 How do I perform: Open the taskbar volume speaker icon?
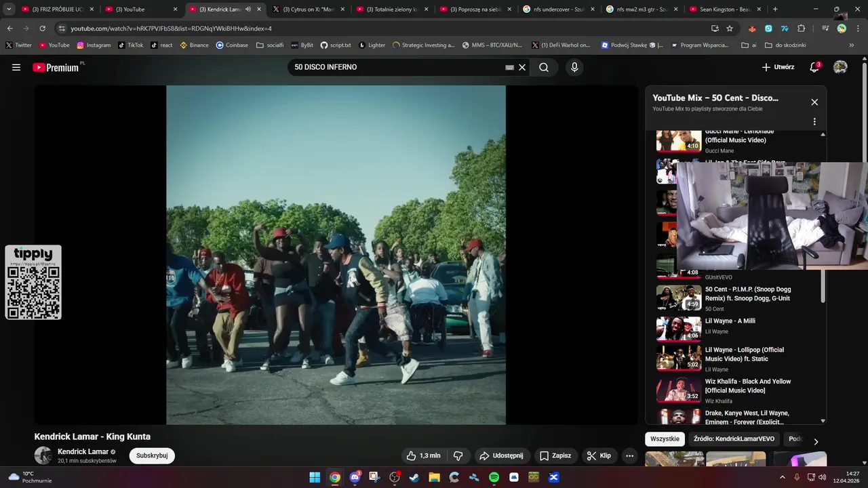pyautogui.click(x=823, y=477)
